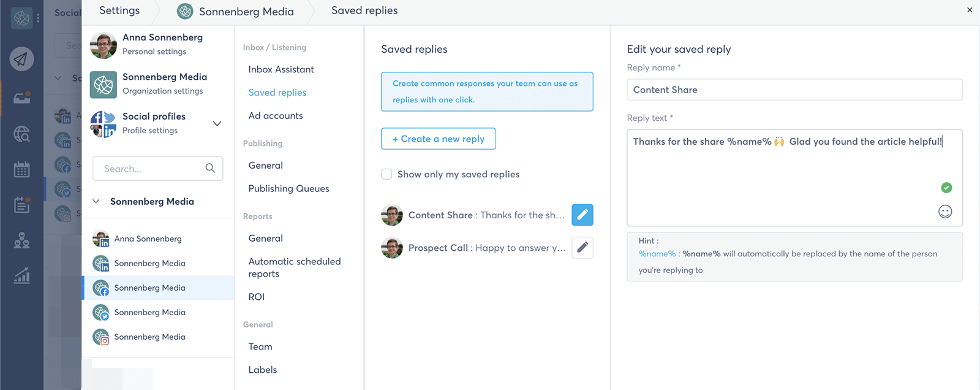Open the globe search listening sidebar icon
This screenshot has width=980, height=390.
[21, 134]
